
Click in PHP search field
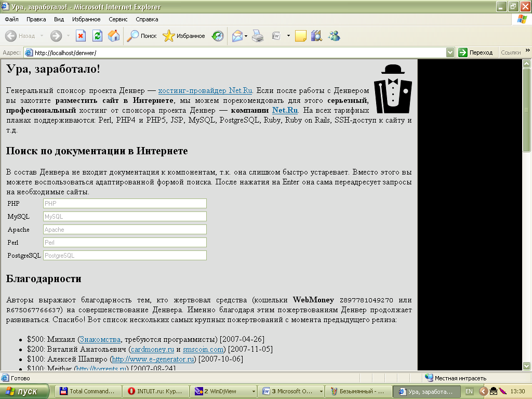(125, 204)
